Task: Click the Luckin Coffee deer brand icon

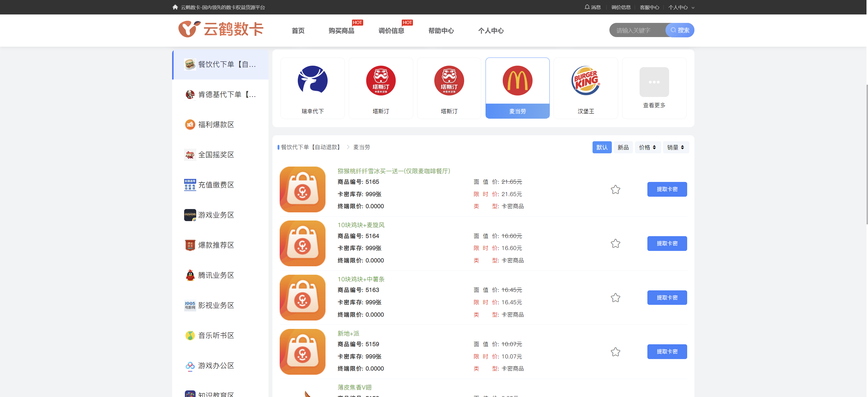Action: (312, 80)
